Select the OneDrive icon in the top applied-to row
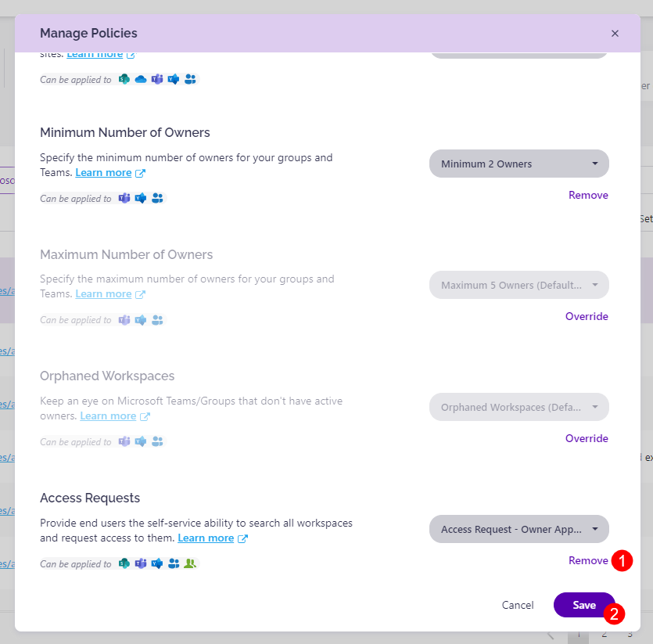The height and width of the screenshot is (644, 653). (140, 79)
